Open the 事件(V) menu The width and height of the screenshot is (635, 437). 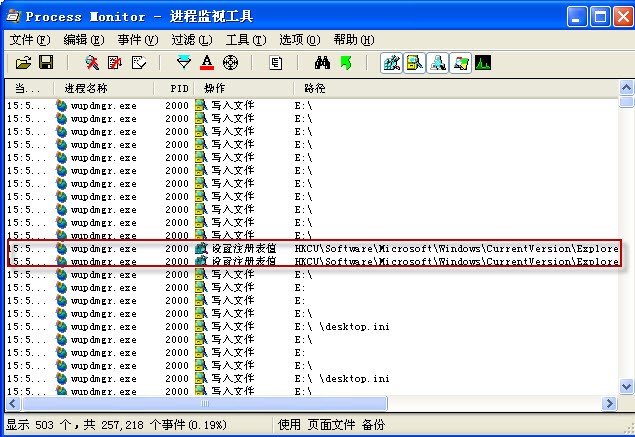[x=138, y=40]
